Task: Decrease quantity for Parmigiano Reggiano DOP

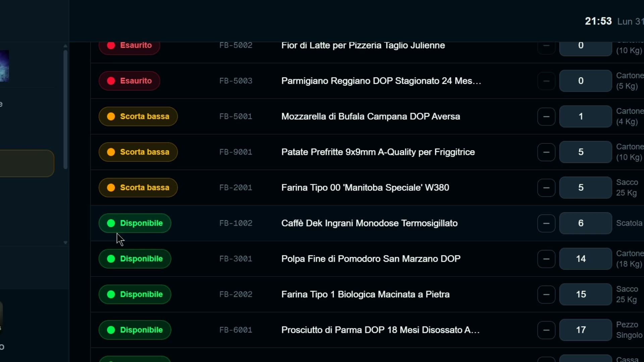Action: pos(546,81)
